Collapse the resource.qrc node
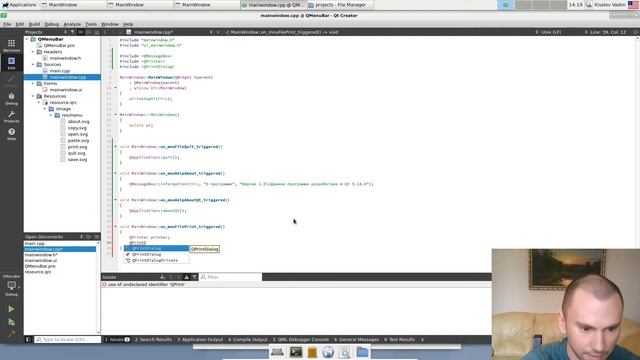Screen dimensions: 640x360 [39, 102]
